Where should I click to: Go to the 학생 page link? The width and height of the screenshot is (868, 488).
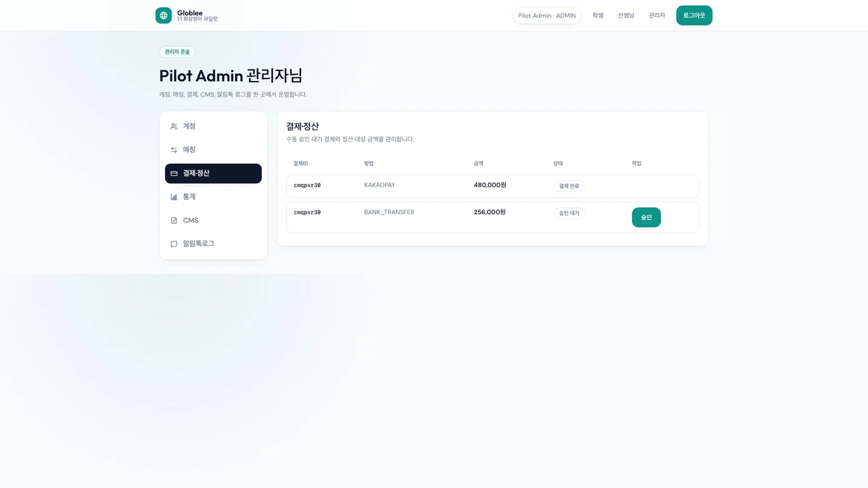point(598,16)
